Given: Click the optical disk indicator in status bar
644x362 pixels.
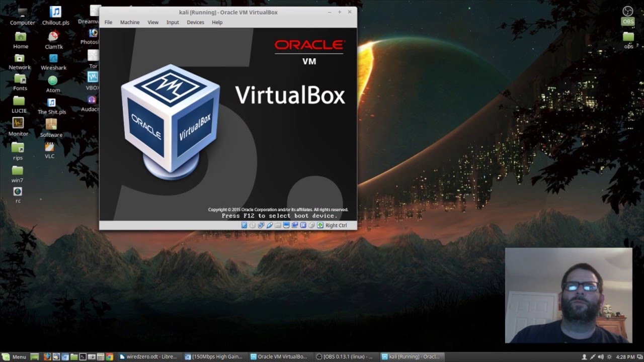Looking at the screenshot, I should coord(253,225).
